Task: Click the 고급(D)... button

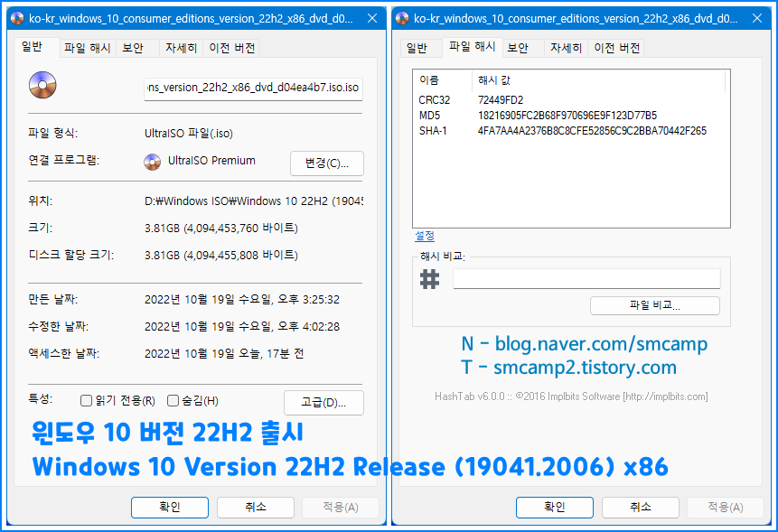Action: (324, 403)
